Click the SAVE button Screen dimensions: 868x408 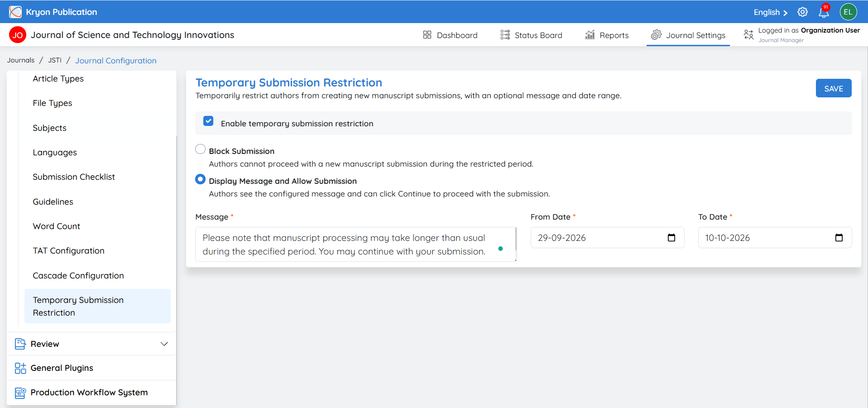(x=834, y=88)
